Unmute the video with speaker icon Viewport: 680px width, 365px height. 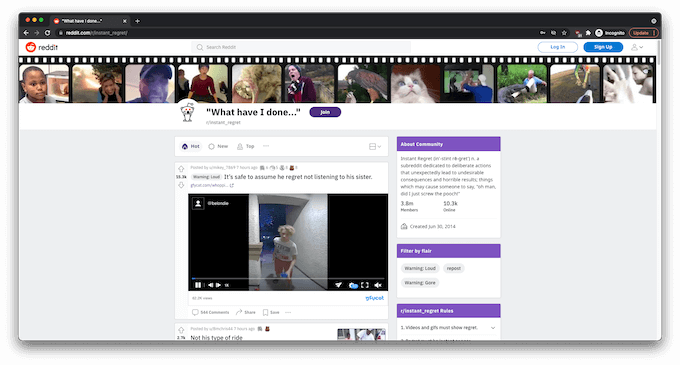pyautogui.click(x=378, y=285)
